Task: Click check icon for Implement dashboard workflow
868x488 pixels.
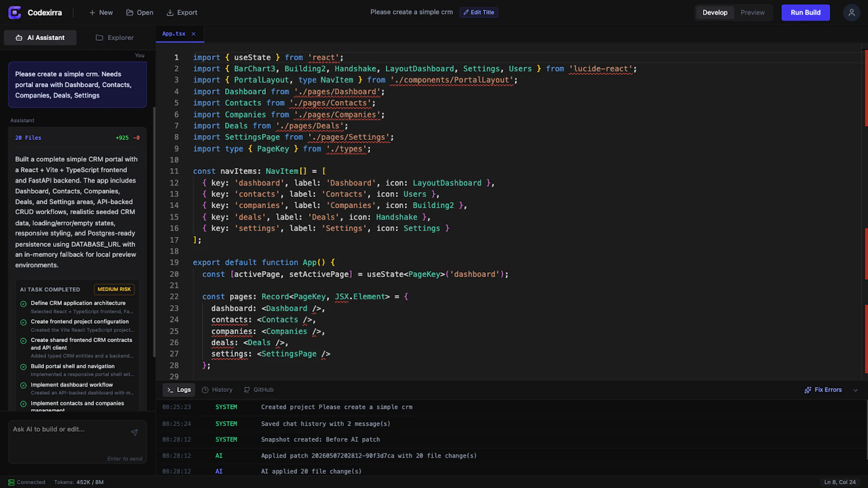Action: pyautogui.click(x=23, y=386)
